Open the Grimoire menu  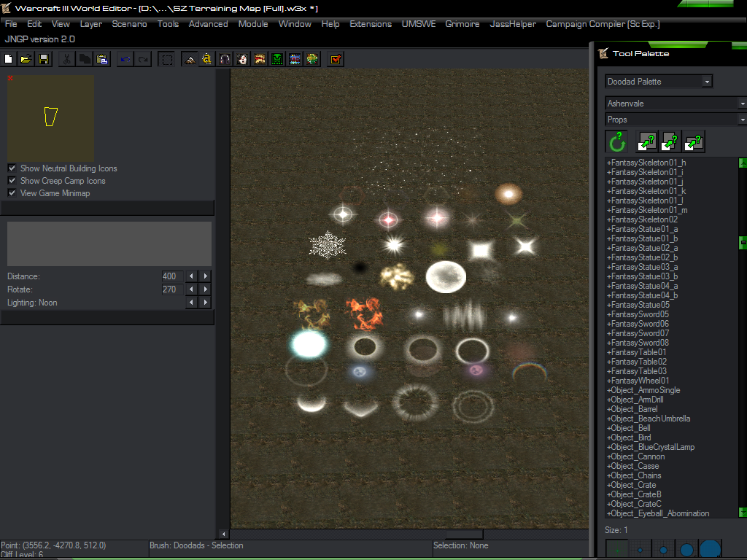click(462, 24)
